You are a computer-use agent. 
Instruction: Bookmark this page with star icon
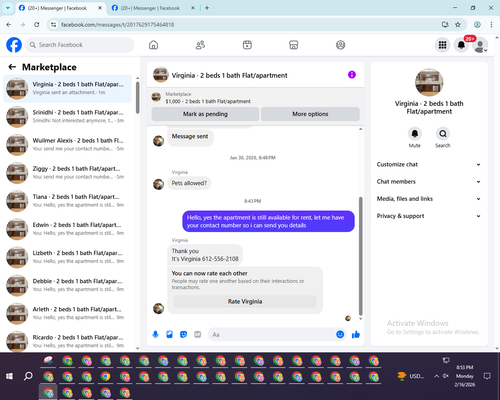(x=458, y=25)
